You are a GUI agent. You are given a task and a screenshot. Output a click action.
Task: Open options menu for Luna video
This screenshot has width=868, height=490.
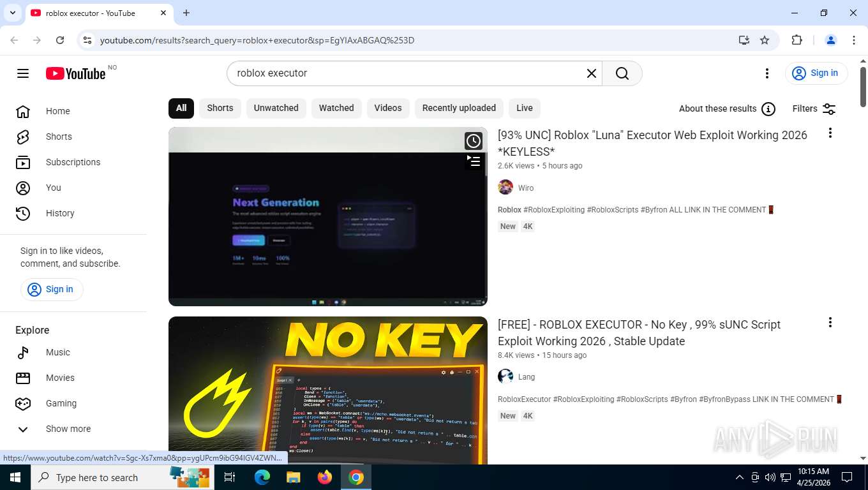pyautogui.click(x=830, y=133)
